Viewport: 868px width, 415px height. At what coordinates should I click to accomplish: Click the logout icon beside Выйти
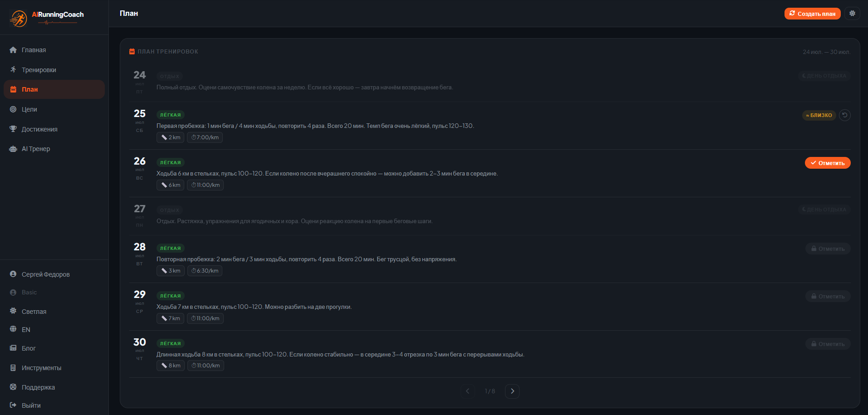pyautogui.click(x=13, y=405)
